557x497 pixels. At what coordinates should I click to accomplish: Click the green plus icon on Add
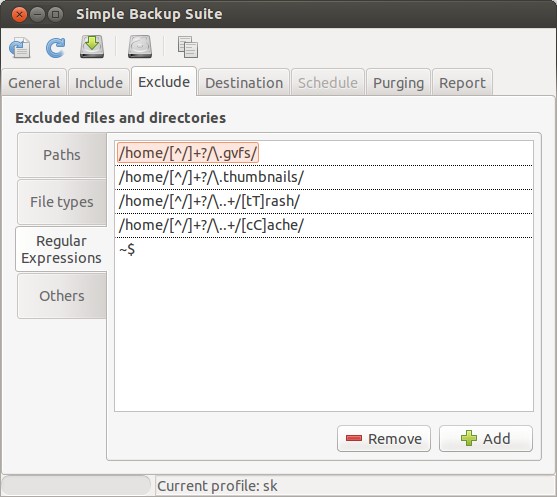pos(469,438)
